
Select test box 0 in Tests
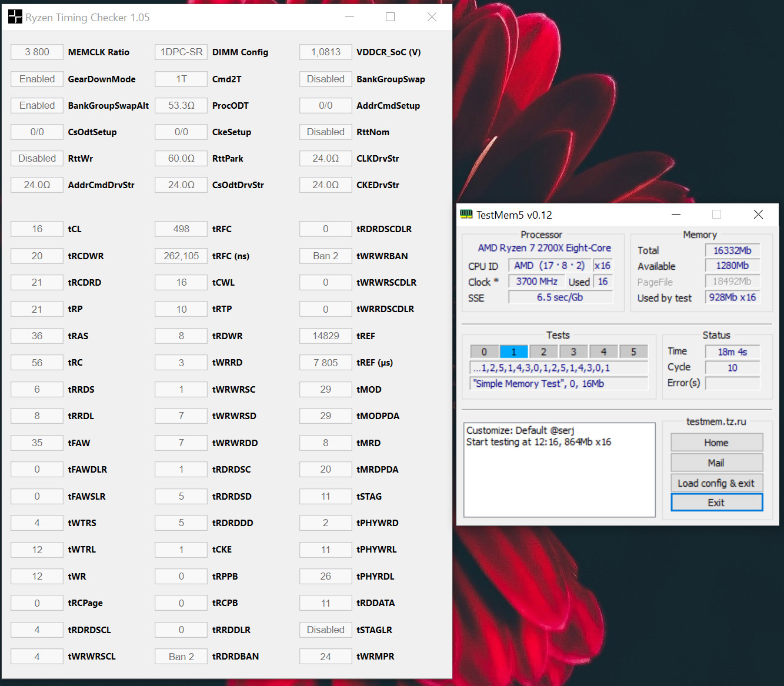pos(484,352)
